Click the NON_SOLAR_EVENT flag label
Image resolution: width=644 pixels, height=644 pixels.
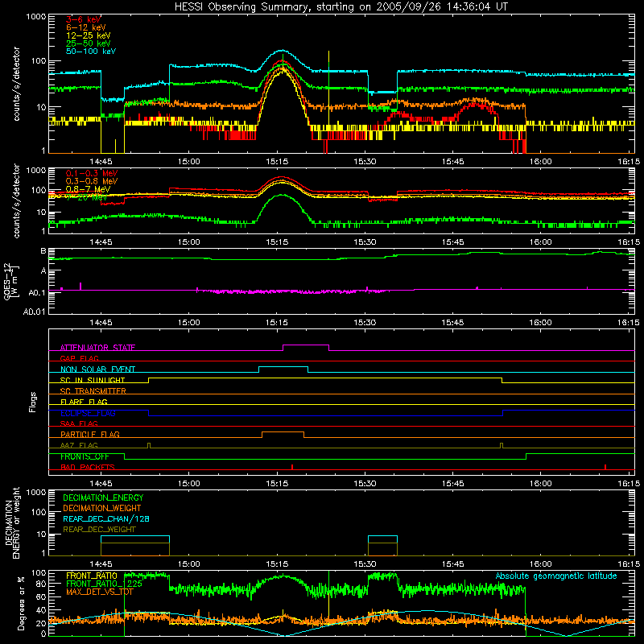[x=97, y=369]
